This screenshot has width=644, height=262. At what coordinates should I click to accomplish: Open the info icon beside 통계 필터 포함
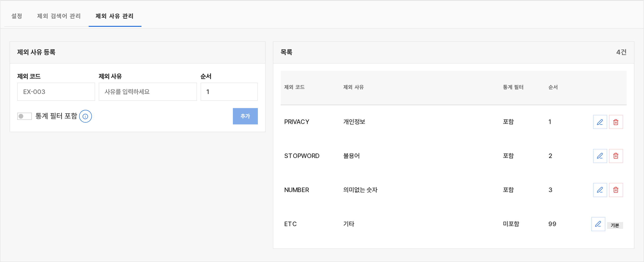pyautogui.click(x=85, y=116)
